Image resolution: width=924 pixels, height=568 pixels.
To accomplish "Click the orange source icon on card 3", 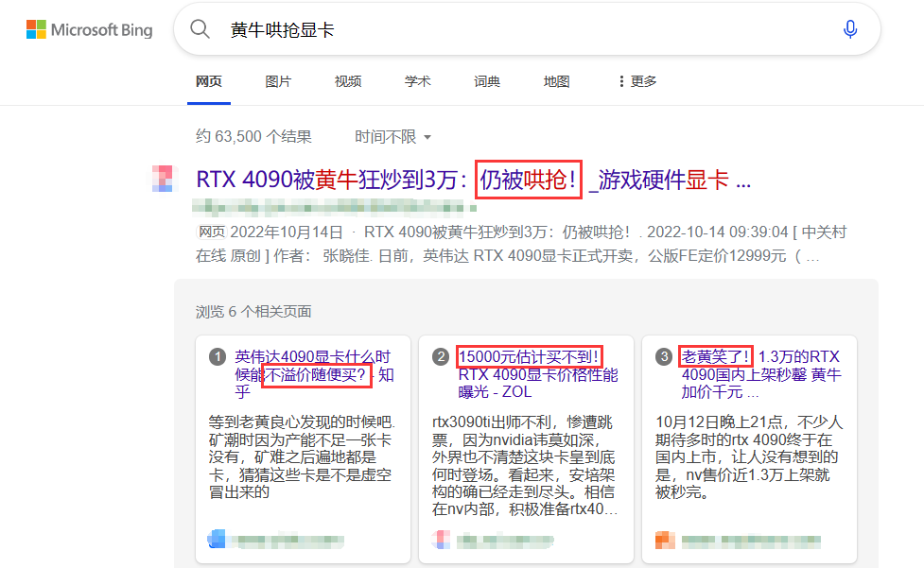I will (x=665, y=539).
